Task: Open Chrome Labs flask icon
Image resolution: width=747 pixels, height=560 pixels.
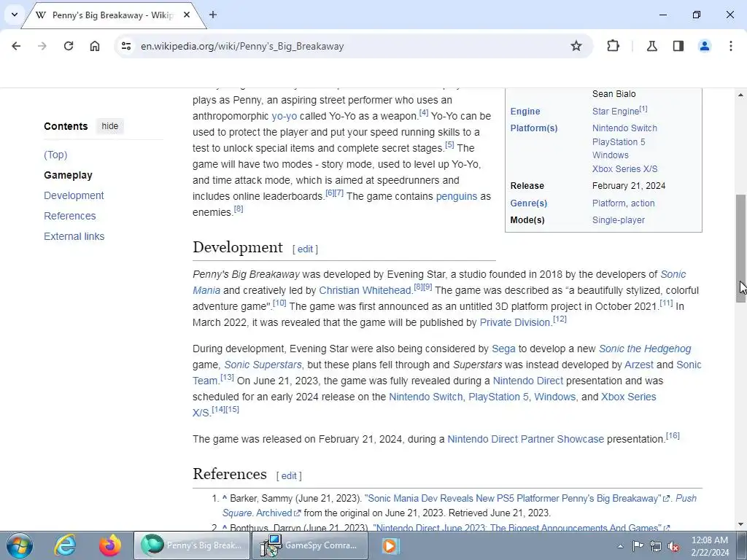Action: click(x=652, y=46)
